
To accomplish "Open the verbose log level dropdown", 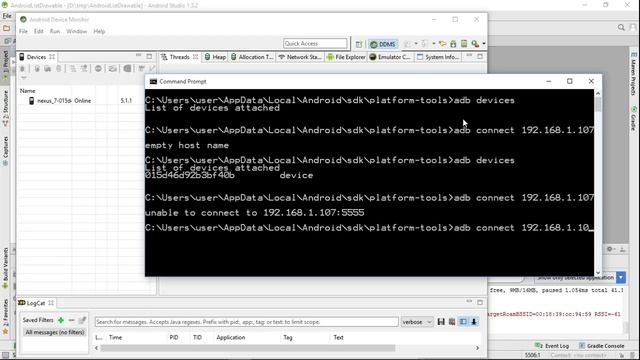I will [x=417, y=322].
